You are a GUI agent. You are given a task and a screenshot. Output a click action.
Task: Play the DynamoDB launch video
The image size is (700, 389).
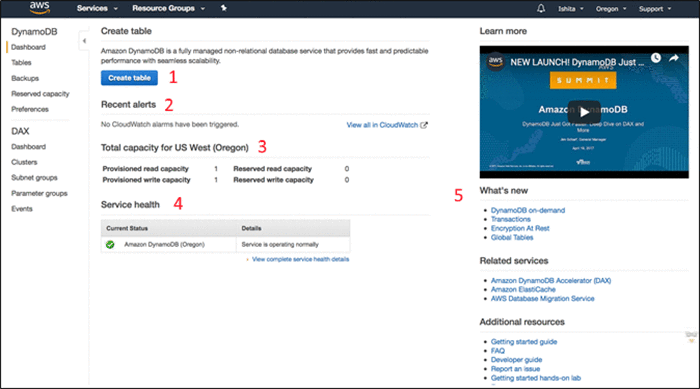(x=584, y=112)
